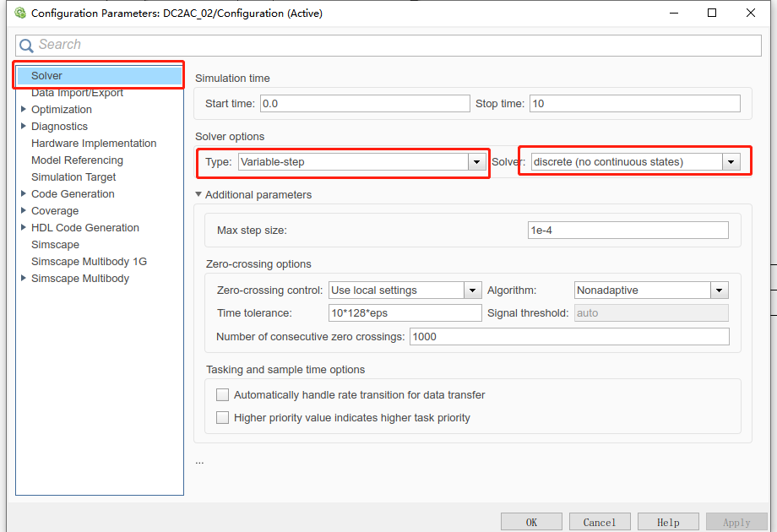Click the search magnifier icon
The height and width of the screenshot is (532, 777).
(x=26, y=46)
